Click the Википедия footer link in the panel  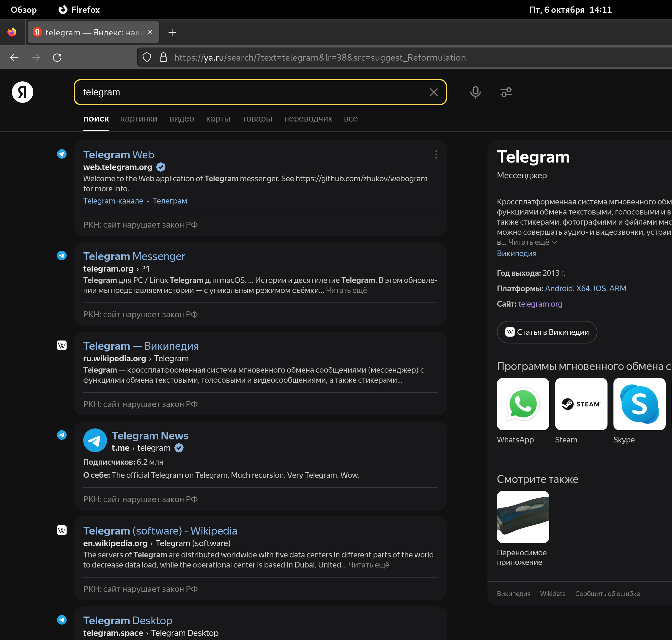click(513, 594)
